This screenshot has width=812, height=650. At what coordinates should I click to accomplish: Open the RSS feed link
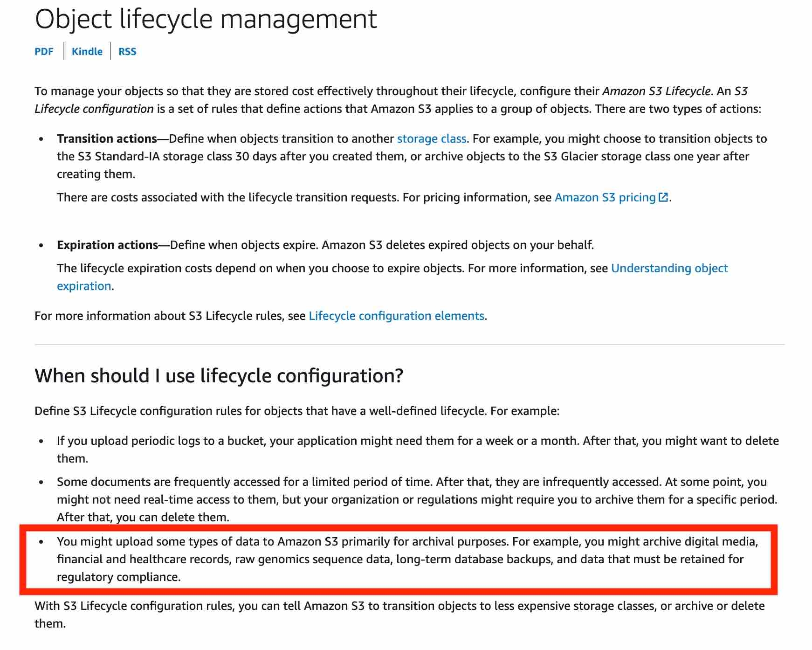coord(127,51)
